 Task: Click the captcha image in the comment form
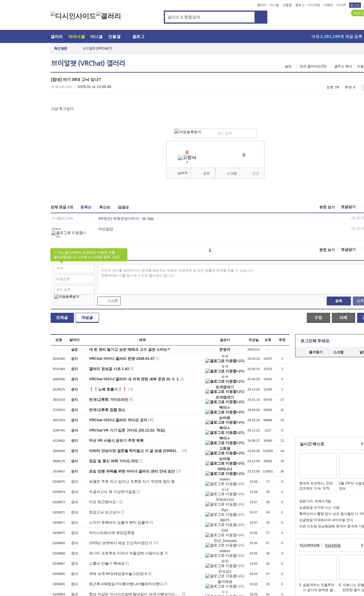pos(67,297)
